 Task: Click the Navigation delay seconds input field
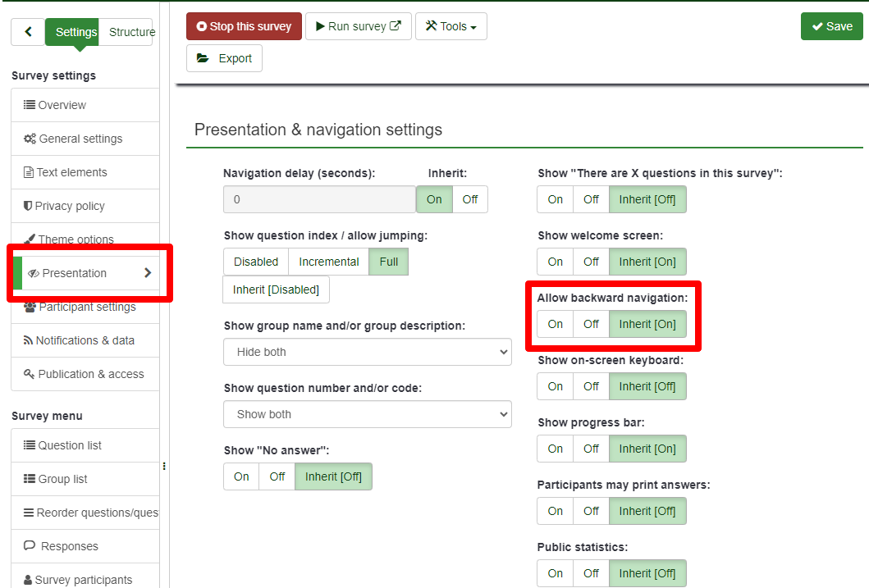(x=319, y=199)
